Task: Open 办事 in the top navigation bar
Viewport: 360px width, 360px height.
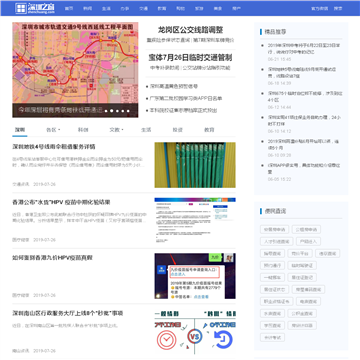Action: pyautogui.click(x=125, y=8)
